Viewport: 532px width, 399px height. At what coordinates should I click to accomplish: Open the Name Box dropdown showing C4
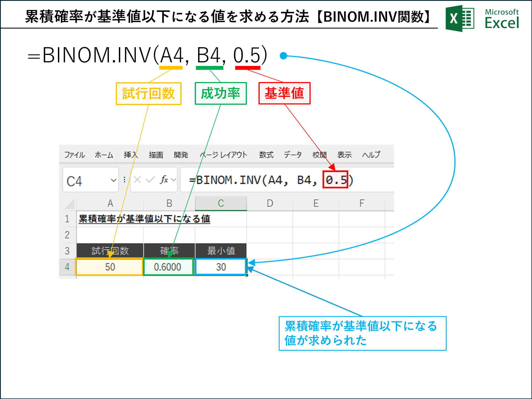114,180
